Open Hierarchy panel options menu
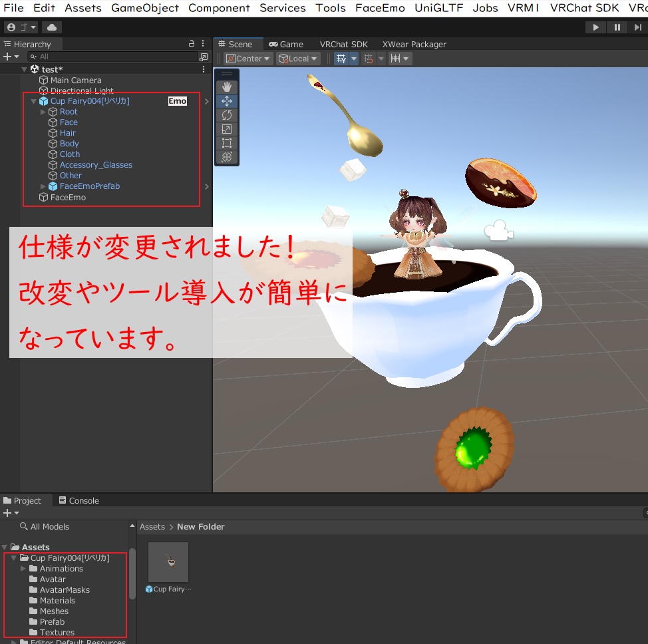The width and height of the screenshot is (648, 644). click(x=203, y=43)
